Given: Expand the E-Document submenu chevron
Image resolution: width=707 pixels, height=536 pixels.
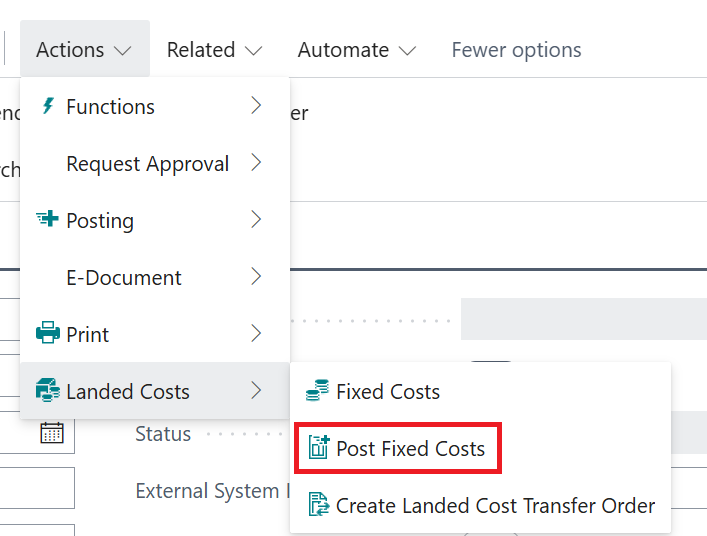Looking at the screenshot, I should coord(257,277).
